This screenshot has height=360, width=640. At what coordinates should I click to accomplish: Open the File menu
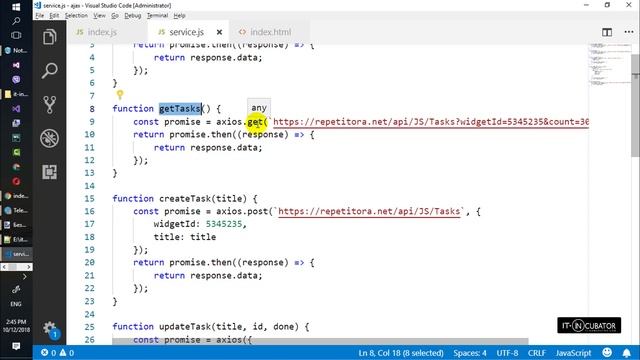(x=40, y=16)
